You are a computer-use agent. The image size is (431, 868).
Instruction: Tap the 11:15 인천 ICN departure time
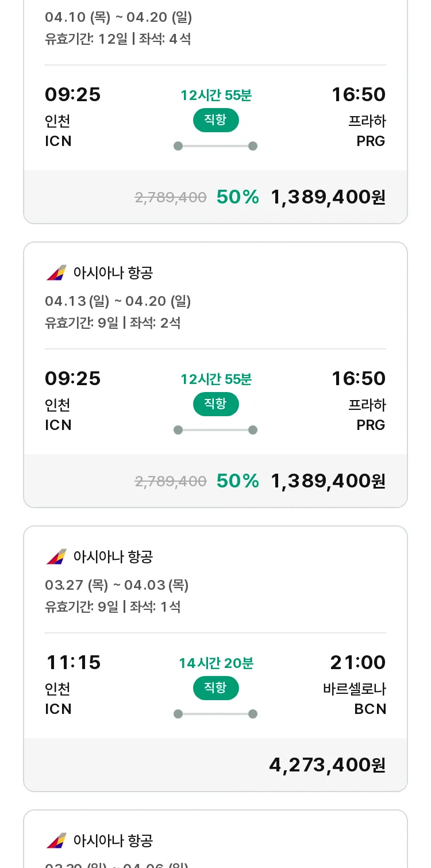tap(73, 685)
